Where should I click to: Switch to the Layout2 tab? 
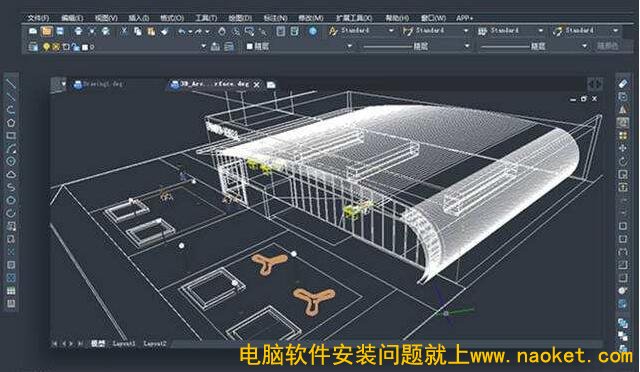[x=155, y=343]
